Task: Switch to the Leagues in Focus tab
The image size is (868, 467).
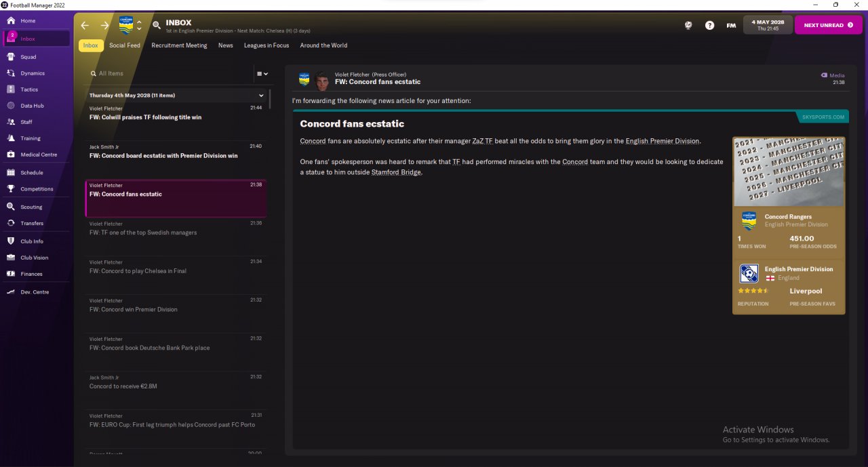Action: coord(267,45)
